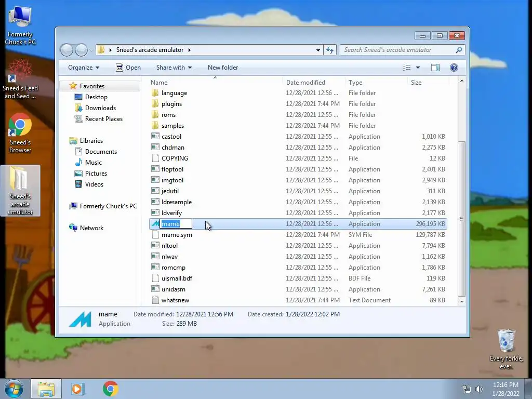Select the mame.sym file name
Viewport: 532px width, 399px height.
coord(177,235)
